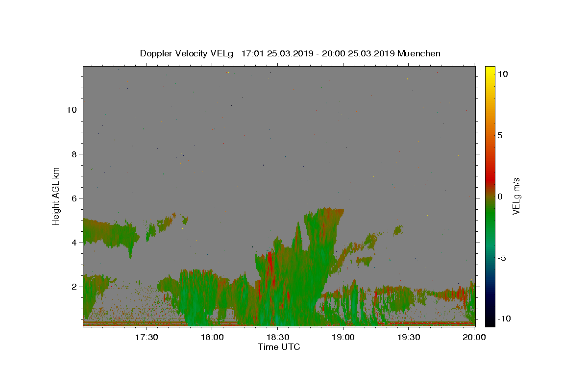Pick the yellow top end of the colorbar
The height and width of the screenshot is (392, 588).
(x=490, y=70)
